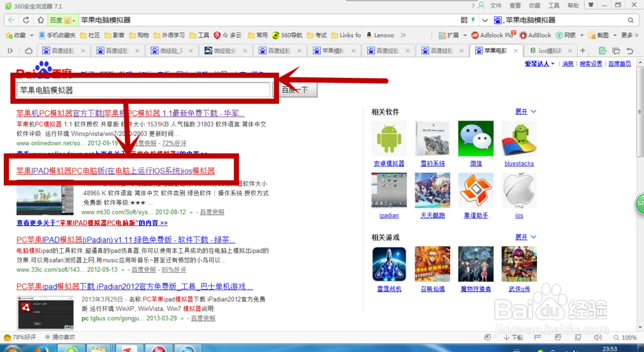The height and width of the screenshot is (352, 644).
Task: Reload the page with the refresh icon
Action: coord(26,20)
